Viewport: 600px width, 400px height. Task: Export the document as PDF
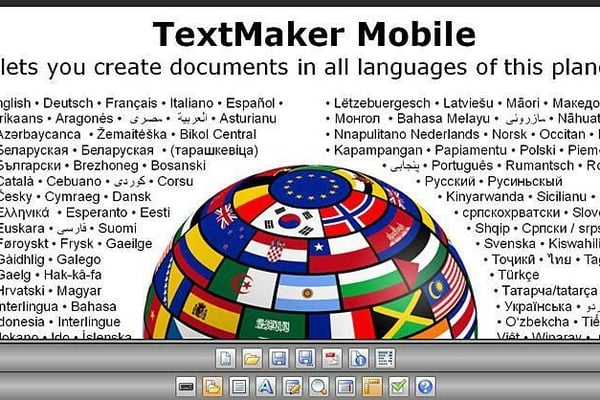(332, 358)
